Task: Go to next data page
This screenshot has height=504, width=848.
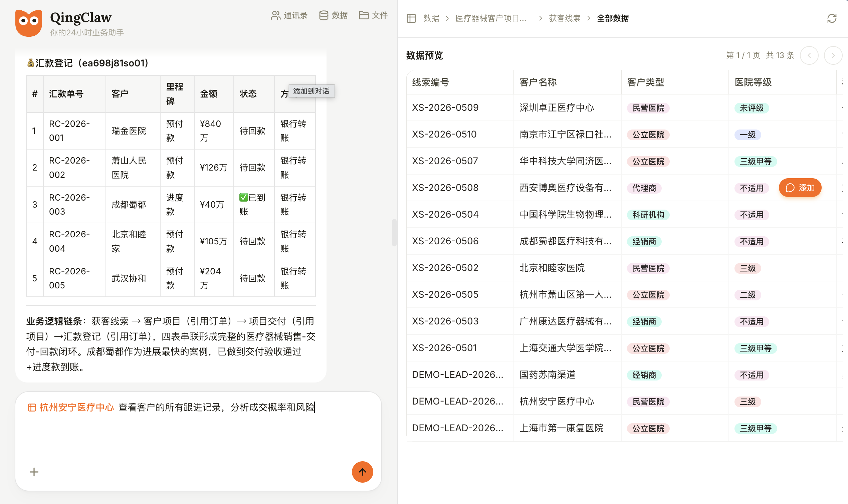Action: [833, 55]
